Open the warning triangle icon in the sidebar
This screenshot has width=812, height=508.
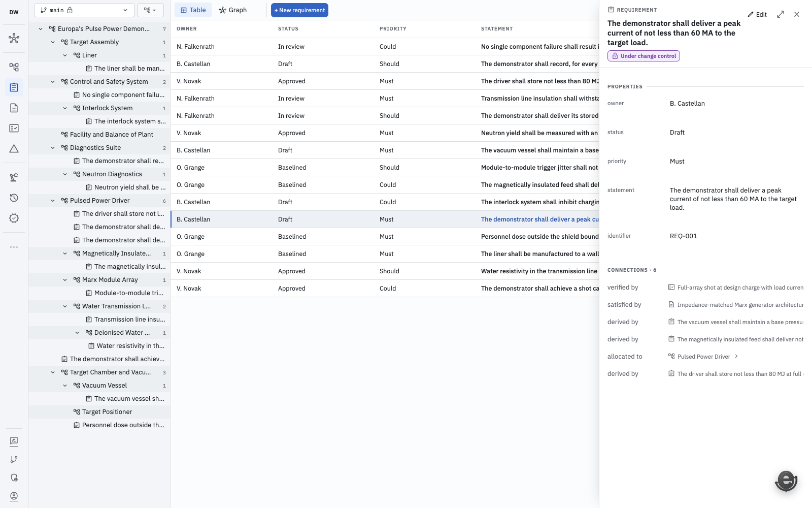[x=14, y=148]
